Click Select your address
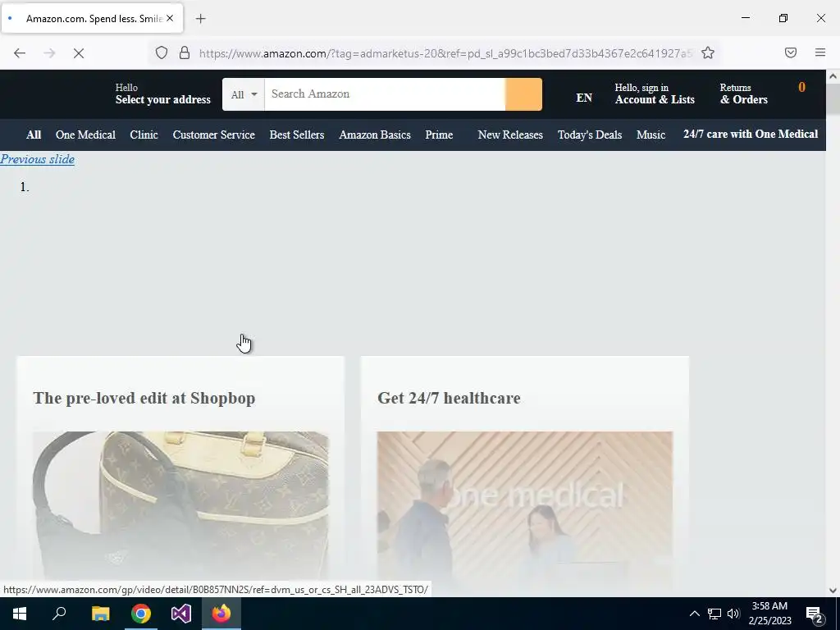 [163, 94]
